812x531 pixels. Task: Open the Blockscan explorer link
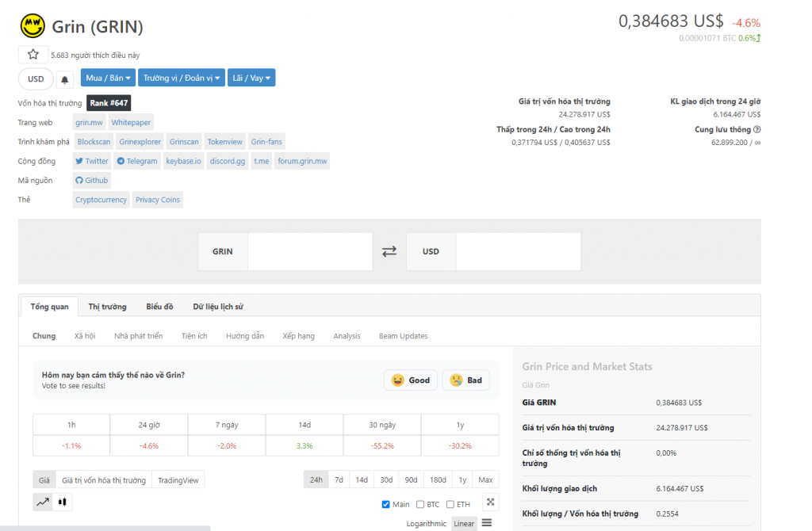coord(94,141)
